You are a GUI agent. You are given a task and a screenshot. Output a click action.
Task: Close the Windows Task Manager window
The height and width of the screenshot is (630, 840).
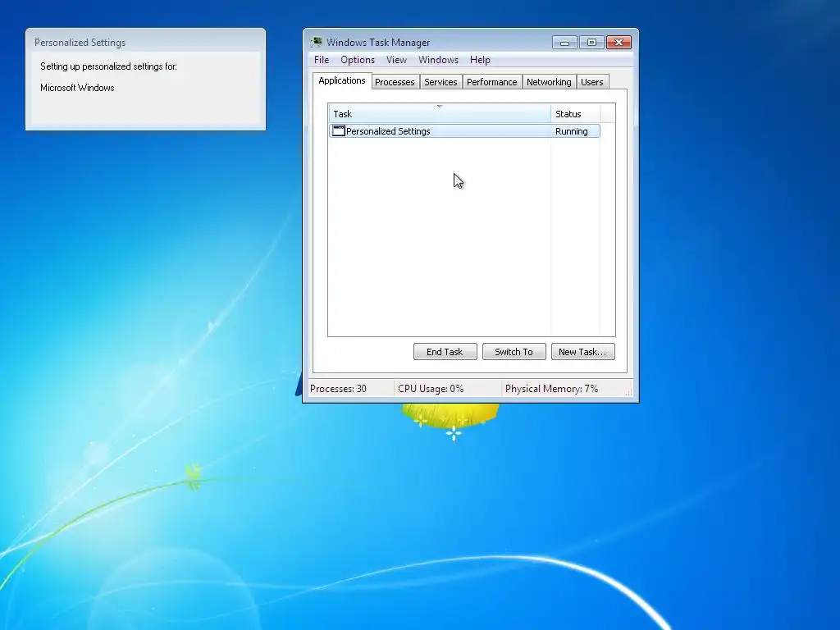(619, 43)
